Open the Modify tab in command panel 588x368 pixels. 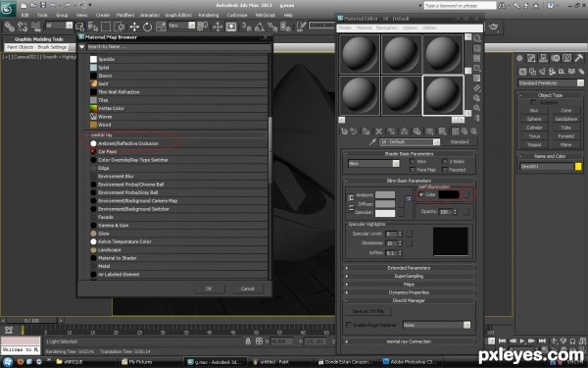tap(531, 58)
